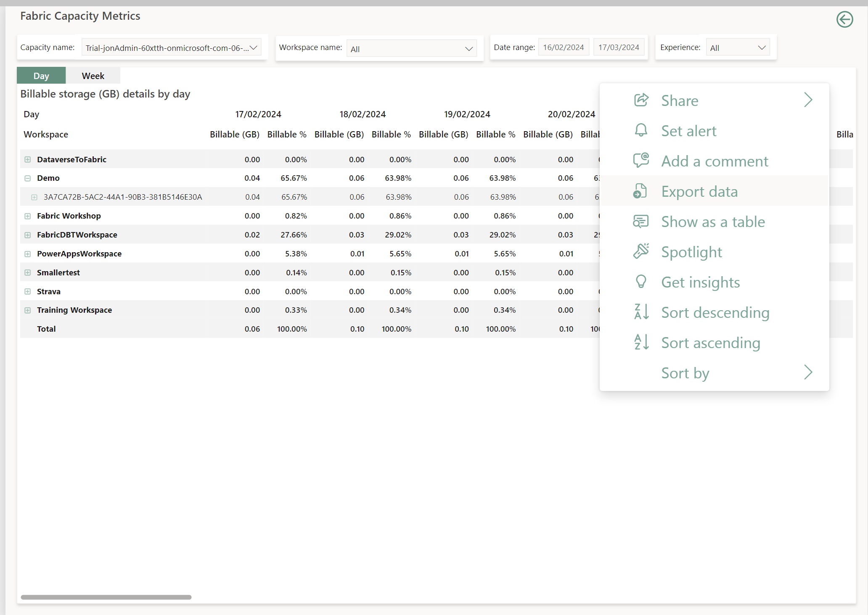Click the Export data icon
This screenshot has width=868, height=615.
(x=641, y=191)
